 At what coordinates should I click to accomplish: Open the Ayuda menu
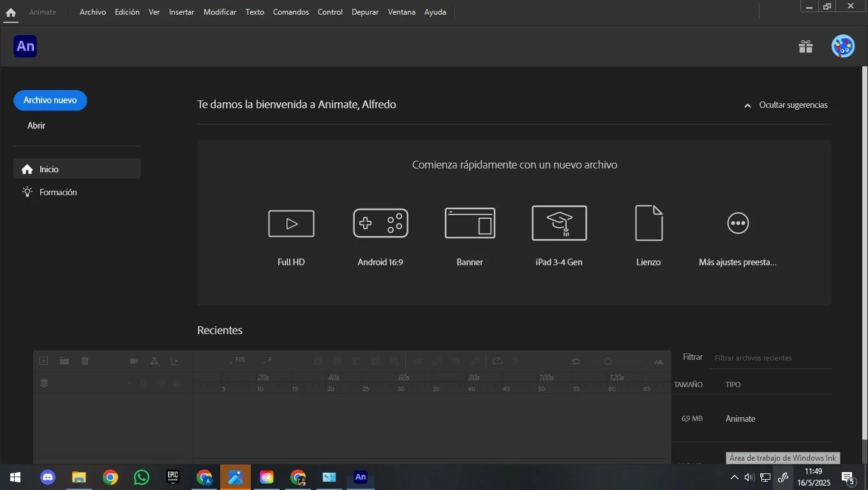[x=435, y=12]
